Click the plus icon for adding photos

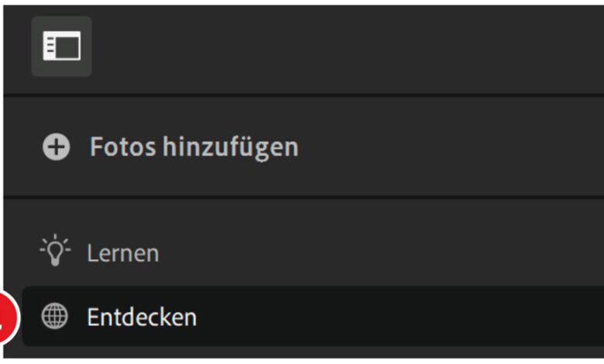tap(56, 147)
